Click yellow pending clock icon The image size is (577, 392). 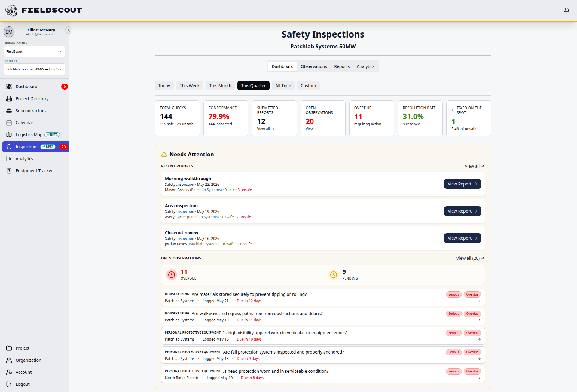coord(333,275)
